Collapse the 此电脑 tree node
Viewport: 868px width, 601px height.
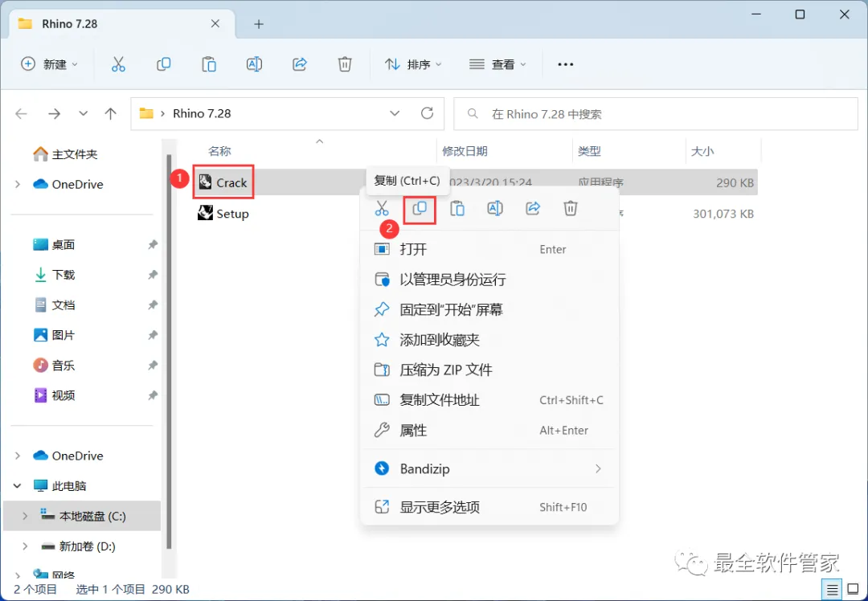[18, 486]
